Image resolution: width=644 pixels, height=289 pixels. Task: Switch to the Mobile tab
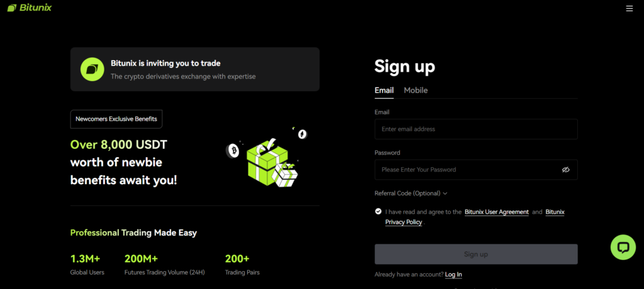[x=416, y=90]
